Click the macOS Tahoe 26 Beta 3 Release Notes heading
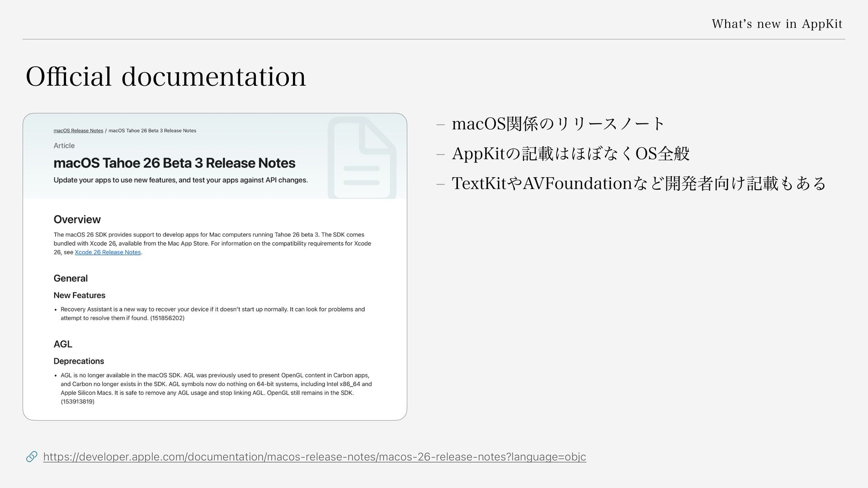This screenshot has height=488, width=868. 175,163
